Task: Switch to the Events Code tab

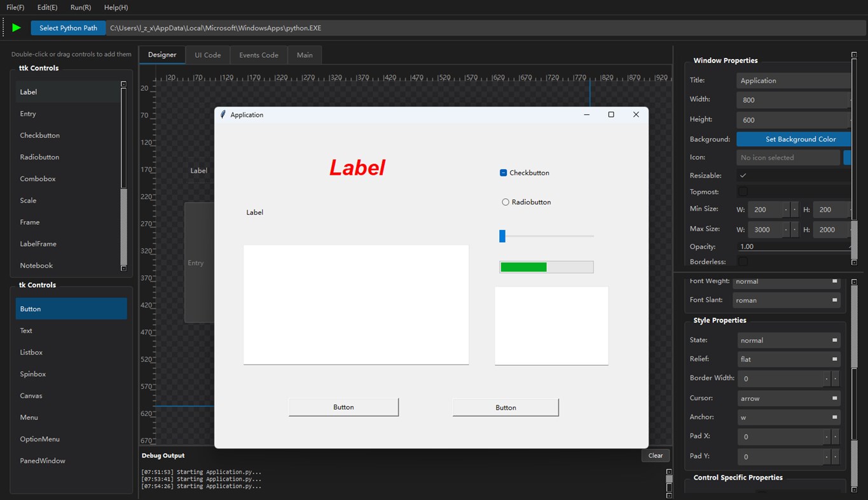Action: click(x=259, y=55)
